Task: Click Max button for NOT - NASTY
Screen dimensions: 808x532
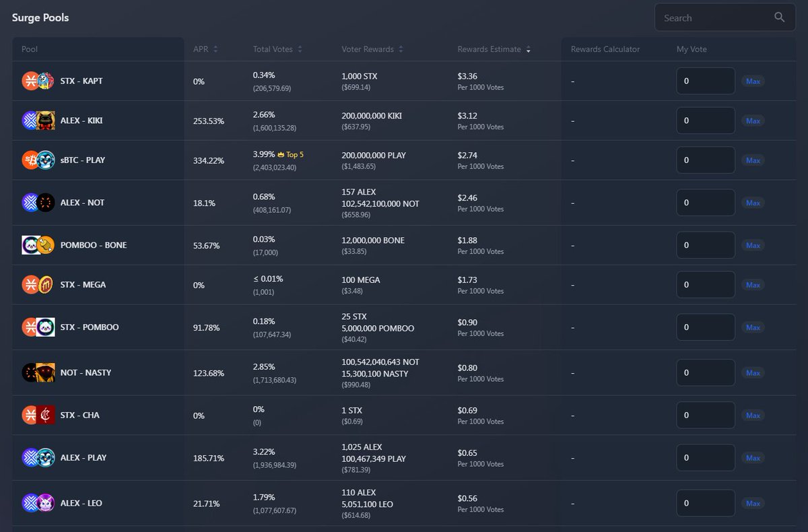Action: [753, 372]
